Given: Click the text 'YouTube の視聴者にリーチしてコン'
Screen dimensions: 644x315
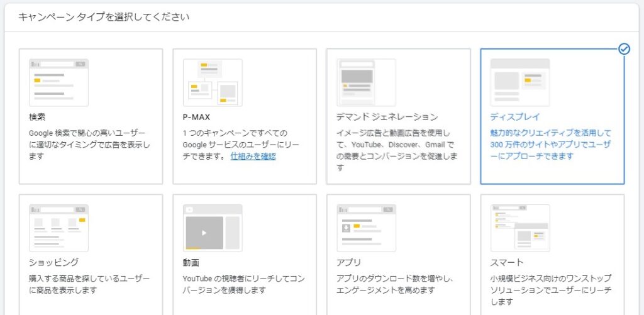Looking at the screenshot, I should point(243,279).
